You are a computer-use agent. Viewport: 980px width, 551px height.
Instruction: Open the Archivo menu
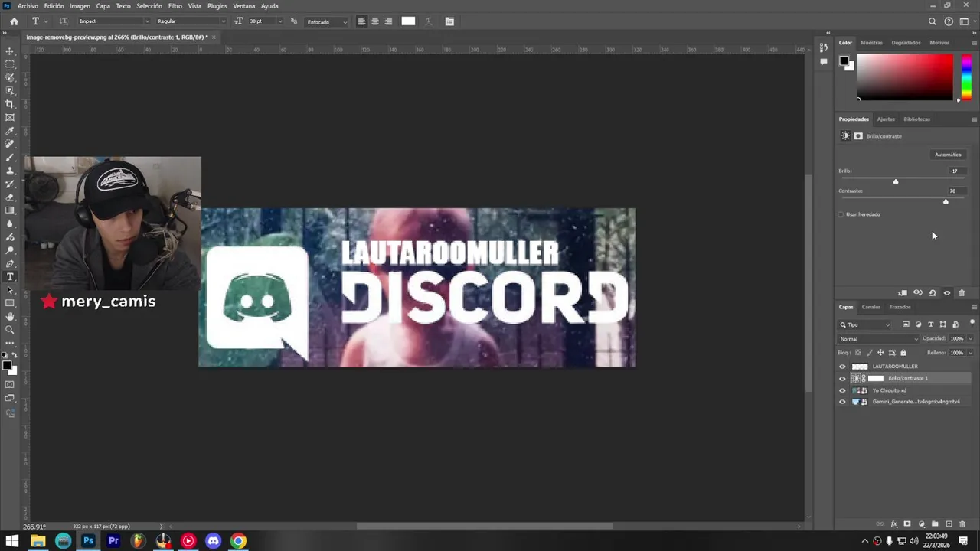(x=28, y=6)
